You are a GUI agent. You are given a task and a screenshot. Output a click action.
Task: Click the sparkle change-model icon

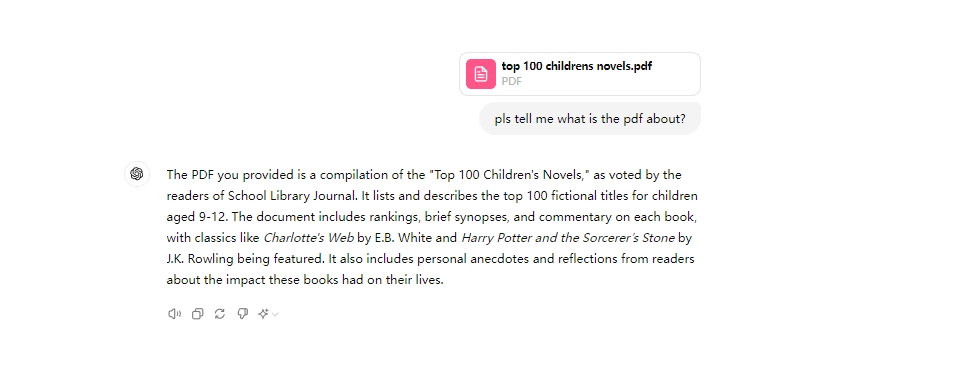click(263, 314)
